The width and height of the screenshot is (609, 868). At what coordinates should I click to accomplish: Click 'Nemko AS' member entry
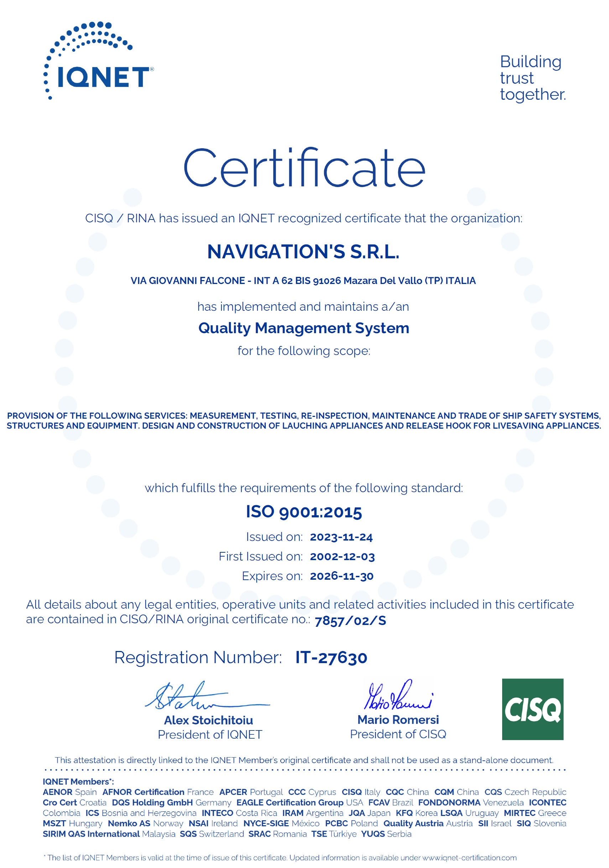click(129, 823)
